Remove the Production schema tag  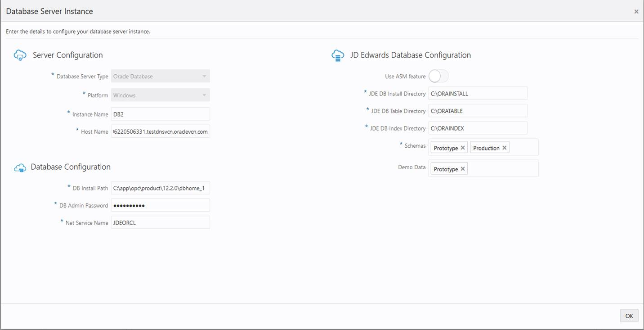pos(505,147)
